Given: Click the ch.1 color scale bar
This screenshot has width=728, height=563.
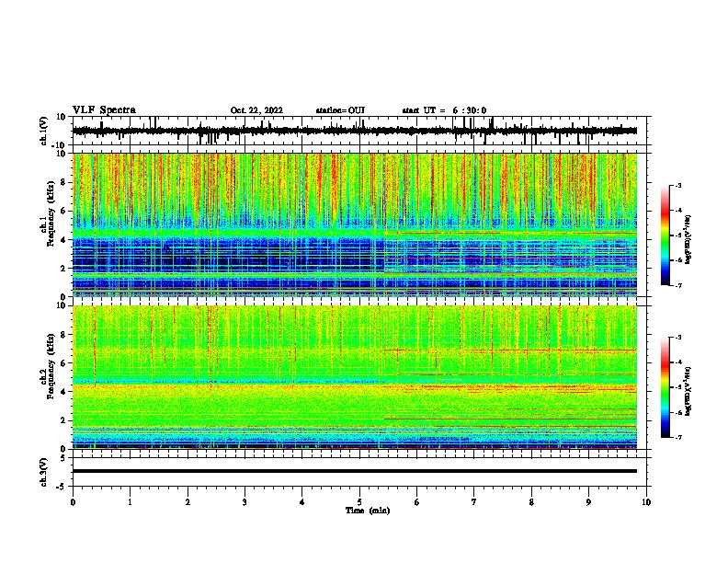Looking at the screenshot, I should [665, 236].
